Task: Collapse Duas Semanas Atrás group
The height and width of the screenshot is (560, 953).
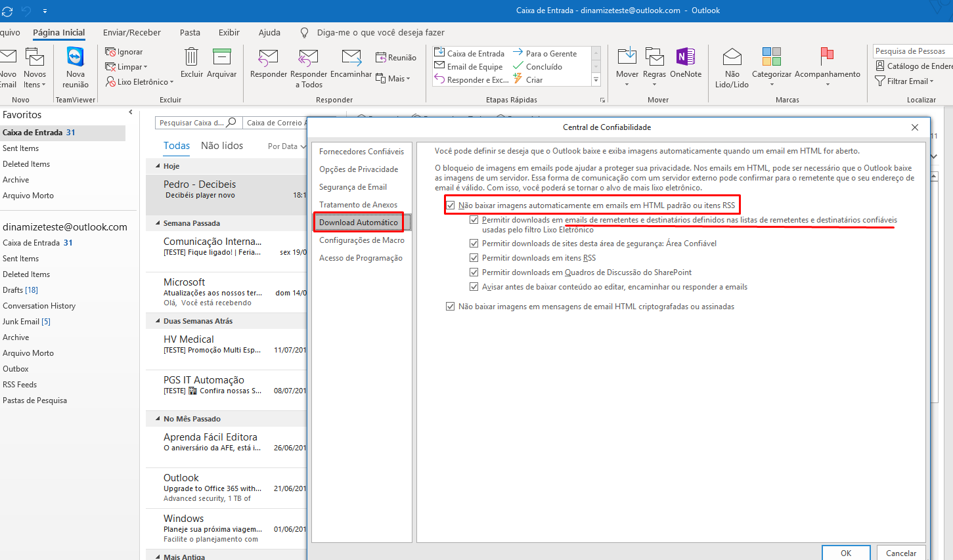Action: (x=158, y=321)
